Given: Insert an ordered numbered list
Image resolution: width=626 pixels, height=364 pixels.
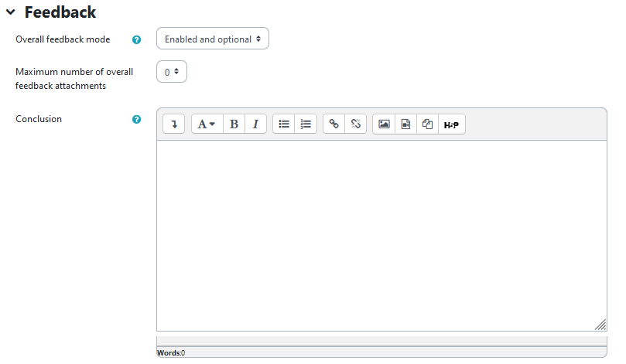Looking at the screenshot, I should coord(306,124).
